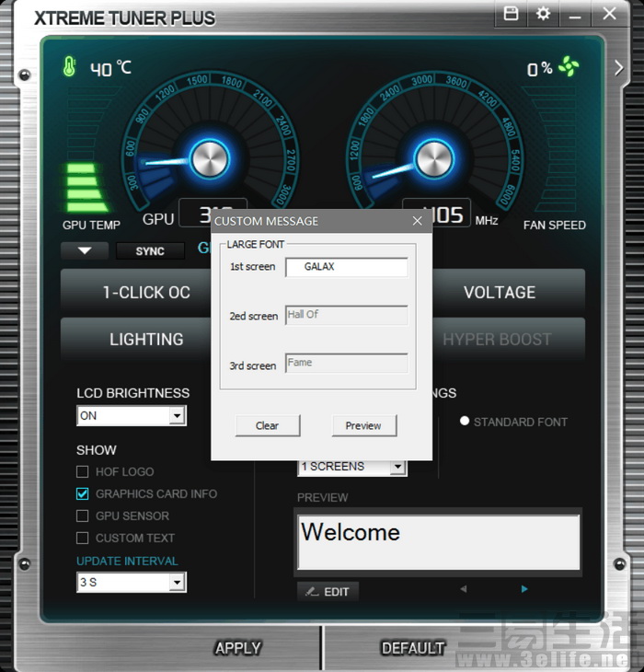Open the LCD Brightness ON dropdown
This screenshot has width=644, height=672.
[x=132, y=416]
